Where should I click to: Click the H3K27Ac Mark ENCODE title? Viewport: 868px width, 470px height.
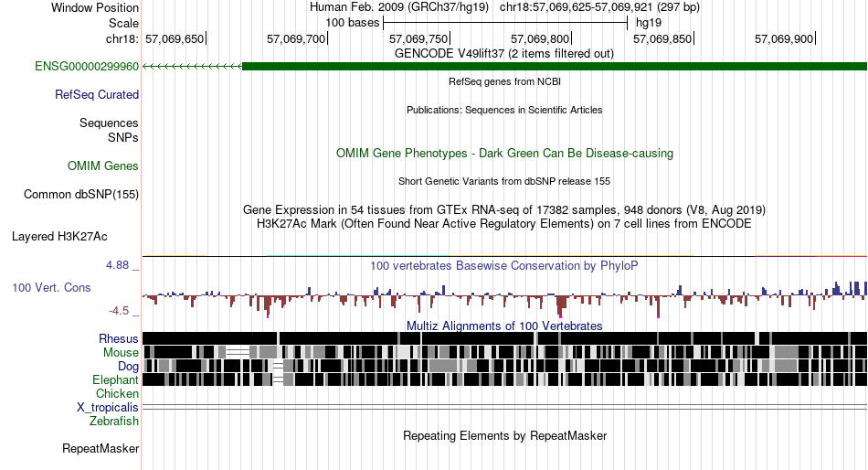tap(504, 224)
